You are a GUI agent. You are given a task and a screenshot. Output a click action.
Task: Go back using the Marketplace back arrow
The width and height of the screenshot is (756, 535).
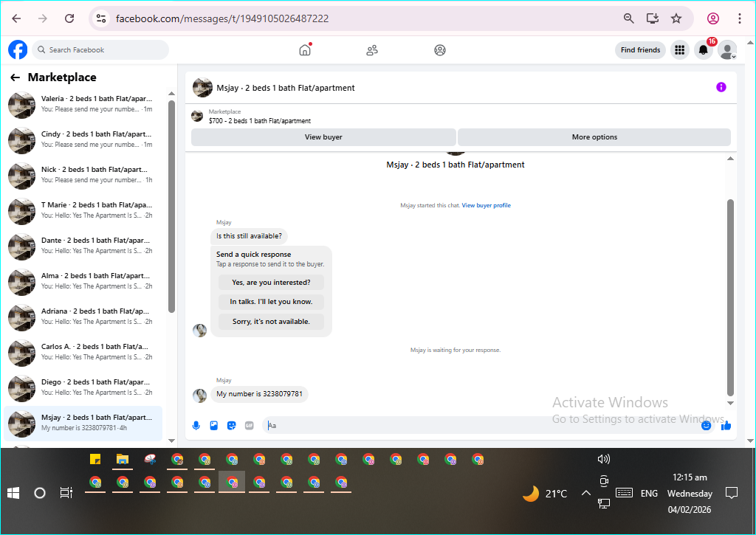(x=16, y=77)
